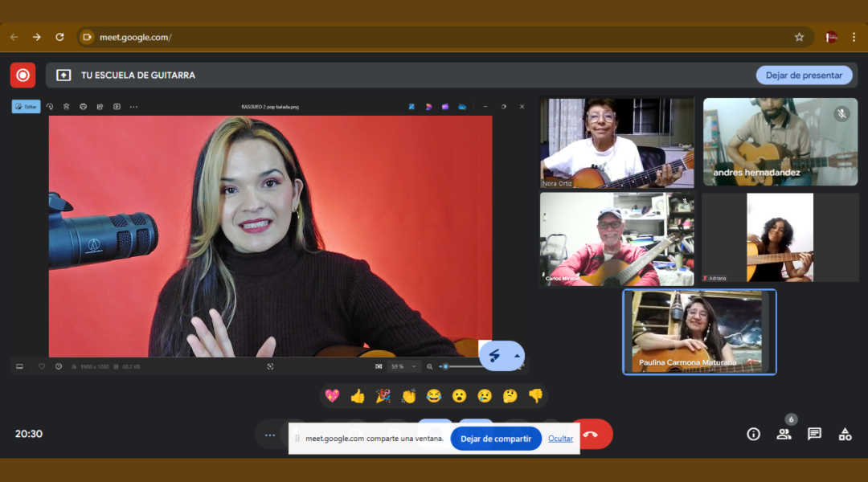Click 1980 x 1080 dimensions text
868x482 pixels.
point(95,366)
